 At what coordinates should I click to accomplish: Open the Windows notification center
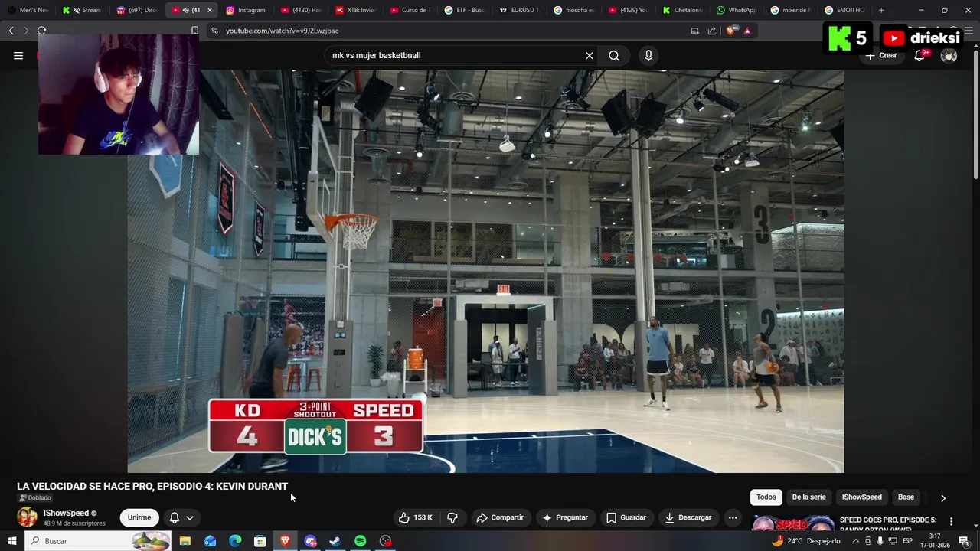[964, 541]
